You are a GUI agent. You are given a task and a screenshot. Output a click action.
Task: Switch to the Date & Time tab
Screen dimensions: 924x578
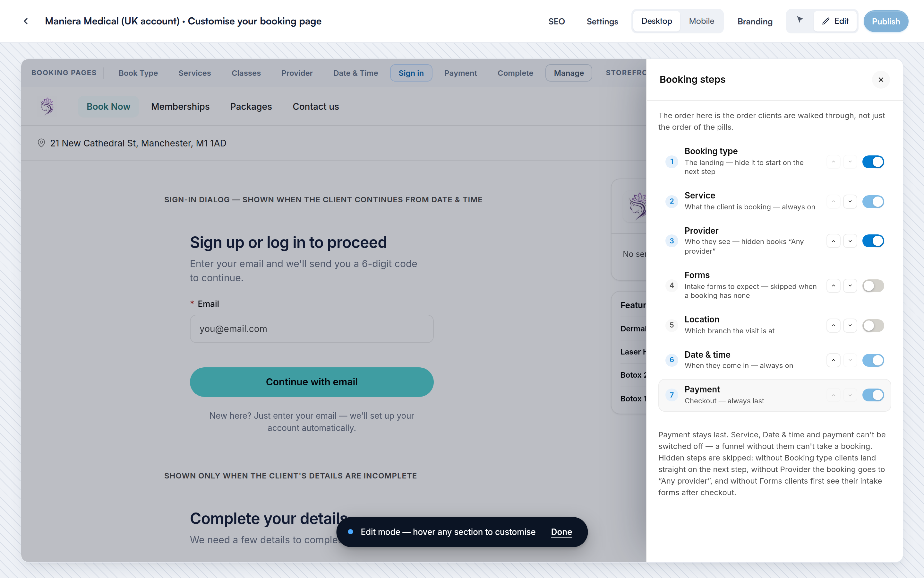point(355,73)
